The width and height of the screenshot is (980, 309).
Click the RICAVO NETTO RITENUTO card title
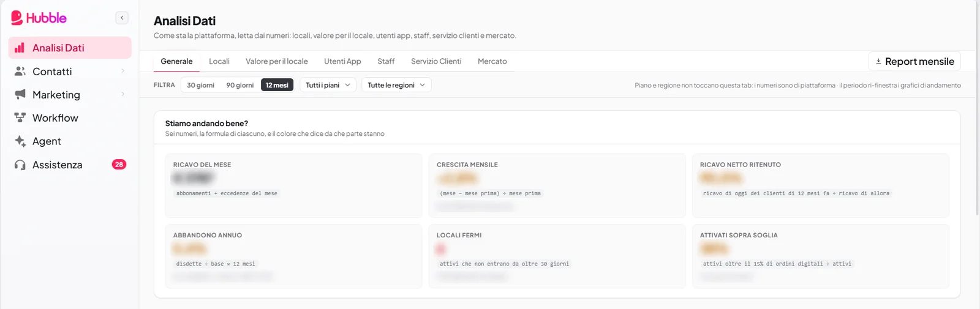[741, 165]
